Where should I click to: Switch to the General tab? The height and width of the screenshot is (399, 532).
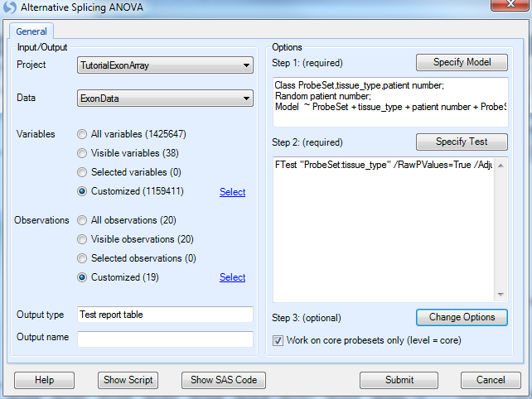[x=31, y=31]
